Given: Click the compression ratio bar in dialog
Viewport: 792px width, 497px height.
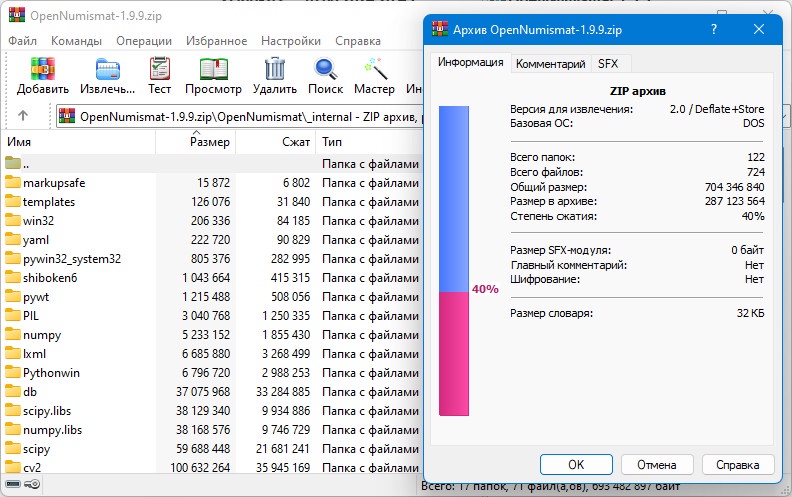Looking at the screenshot, I should (454, 261).
